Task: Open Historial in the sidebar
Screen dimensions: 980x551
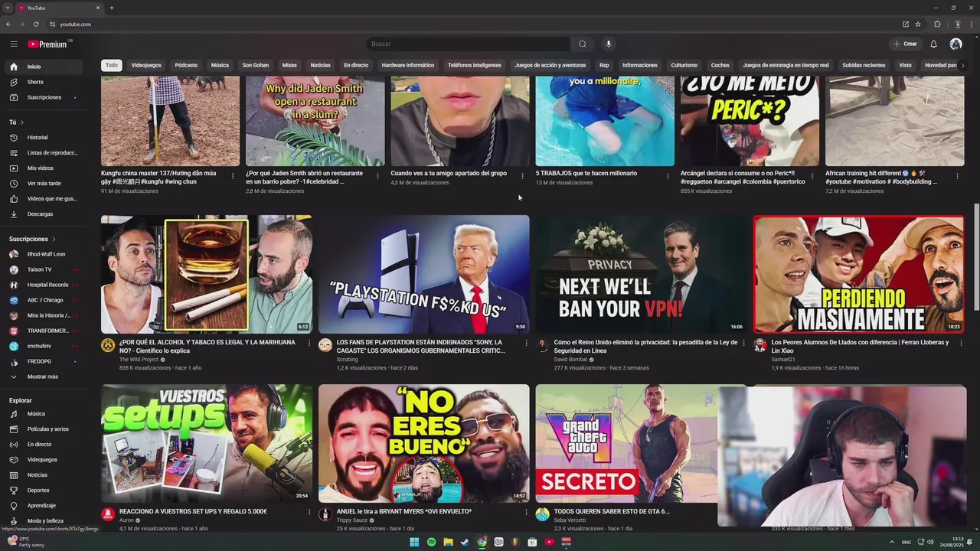Action: pyautogui.click(x=43, y=138)
